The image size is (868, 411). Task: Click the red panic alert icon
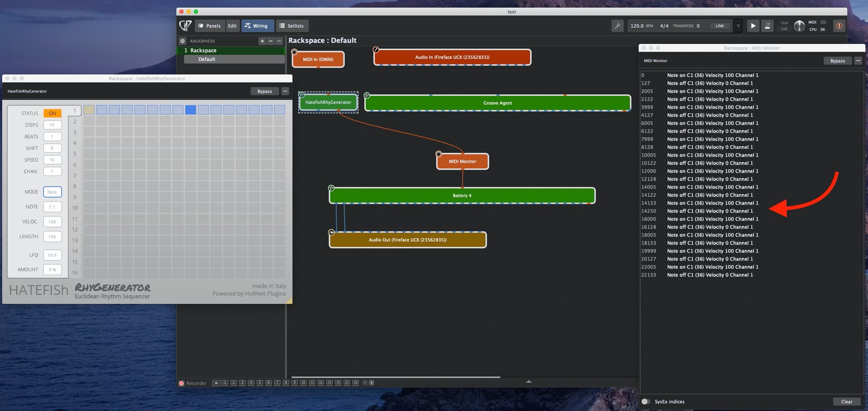click(x=839, y=26)
